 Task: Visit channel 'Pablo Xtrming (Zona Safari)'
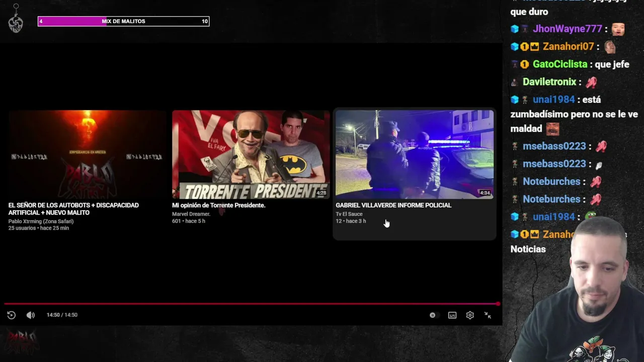pos(41,221)
